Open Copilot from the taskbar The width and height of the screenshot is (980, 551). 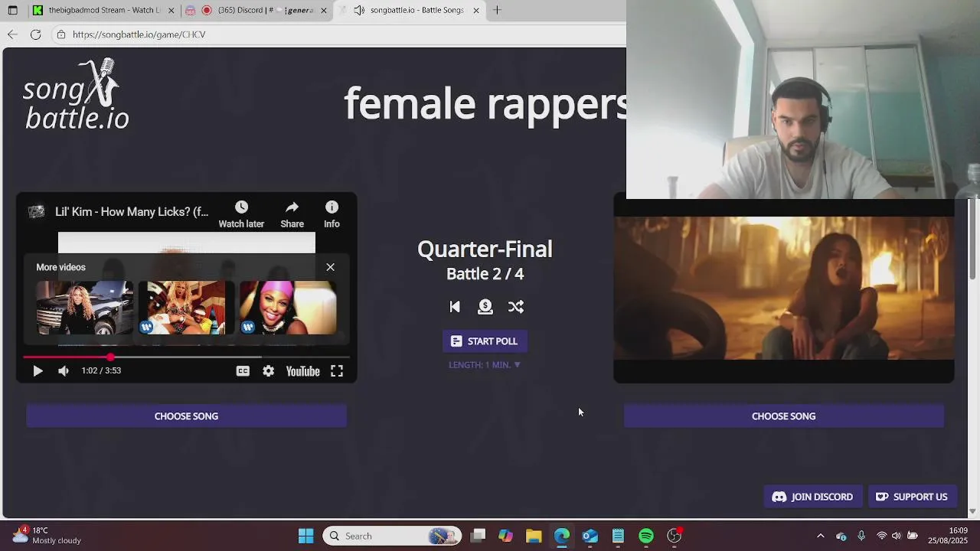[x=505, y=536]
